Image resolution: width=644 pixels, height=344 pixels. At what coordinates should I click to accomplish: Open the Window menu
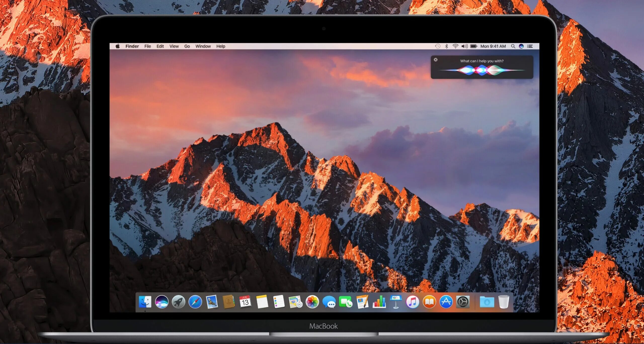203,46
